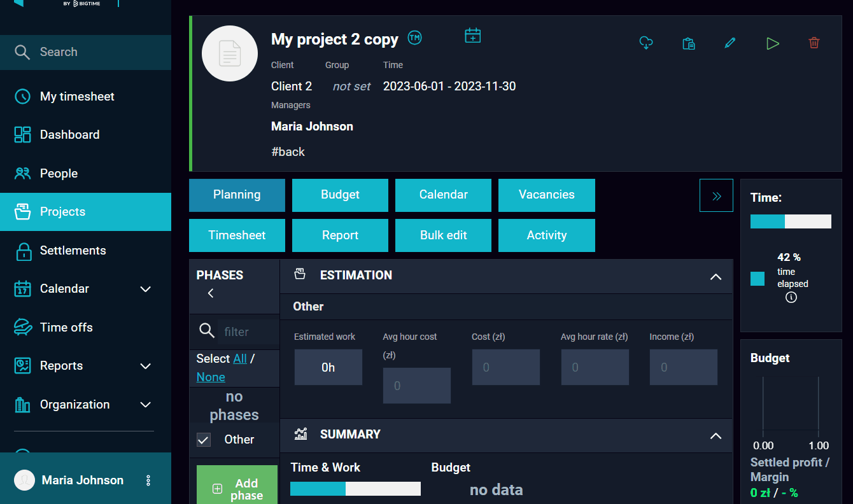
Task: Expand the Reports sidebar submenu chevron
Action: [146, 366]
